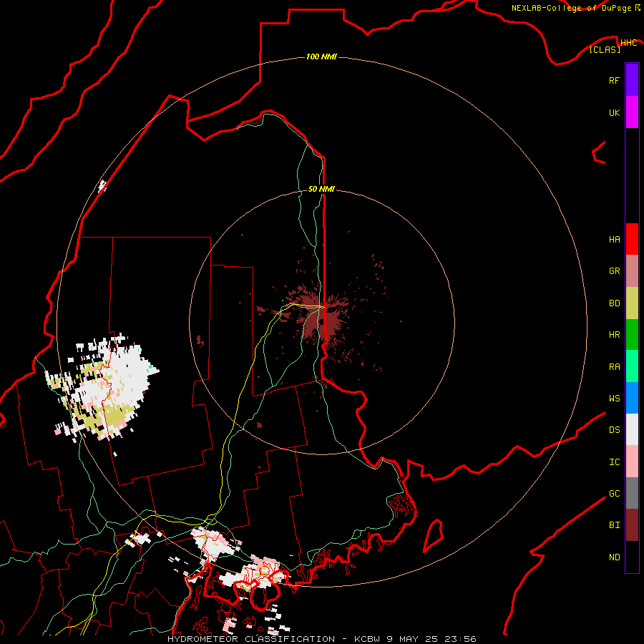Screen dimensions: 644x644
Task: Click the WS blue legend swatch
Action: 632,398
